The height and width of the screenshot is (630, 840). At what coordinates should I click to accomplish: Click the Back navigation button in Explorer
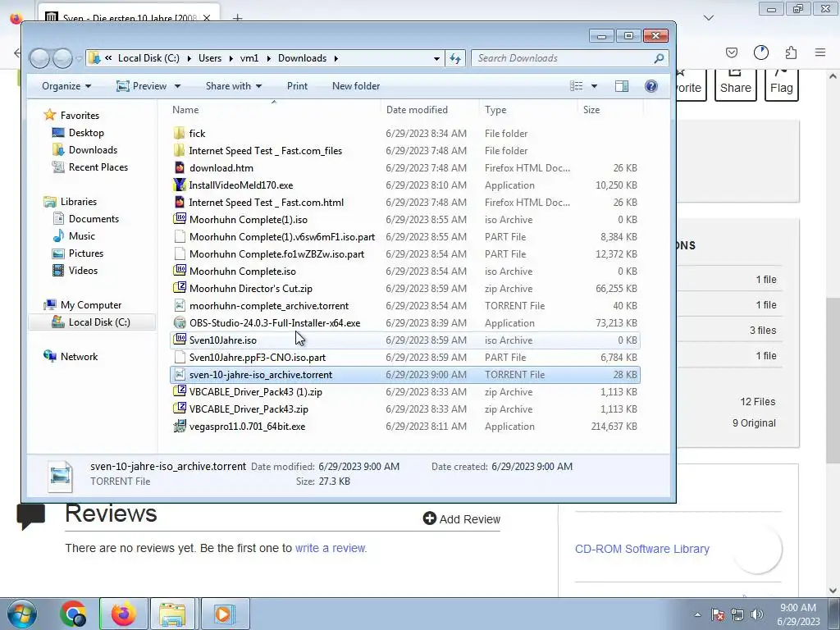pos(39,58)
